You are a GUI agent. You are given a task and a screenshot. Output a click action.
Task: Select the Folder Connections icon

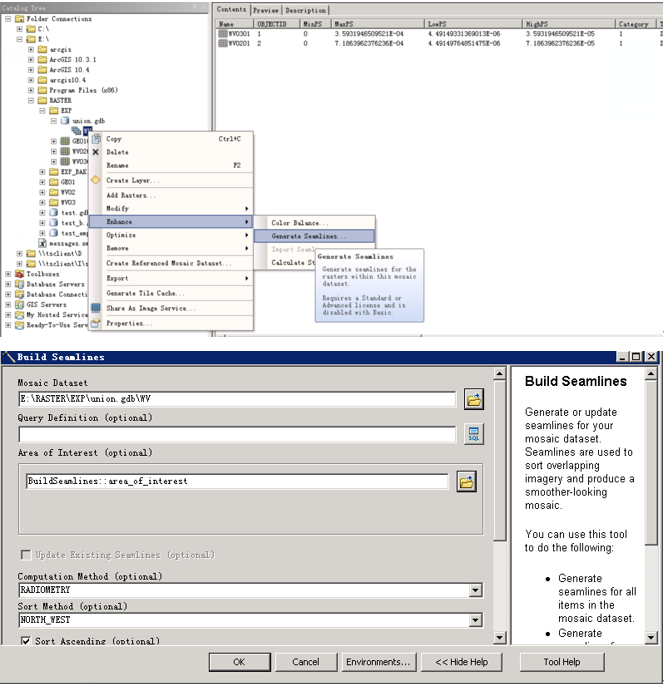19,19
